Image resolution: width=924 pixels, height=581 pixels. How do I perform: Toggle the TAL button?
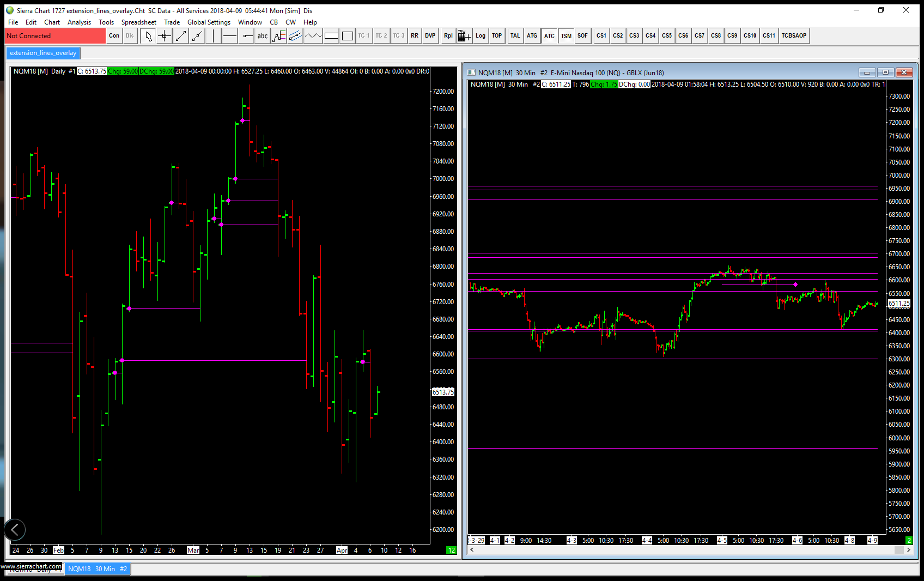pos(515,36)
